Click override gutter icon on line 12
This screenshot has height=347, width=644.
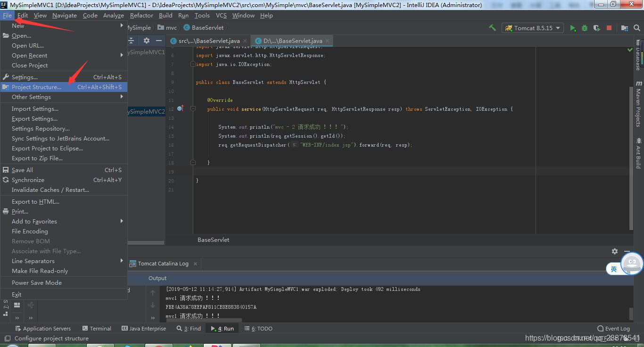[x=180, y=109]
